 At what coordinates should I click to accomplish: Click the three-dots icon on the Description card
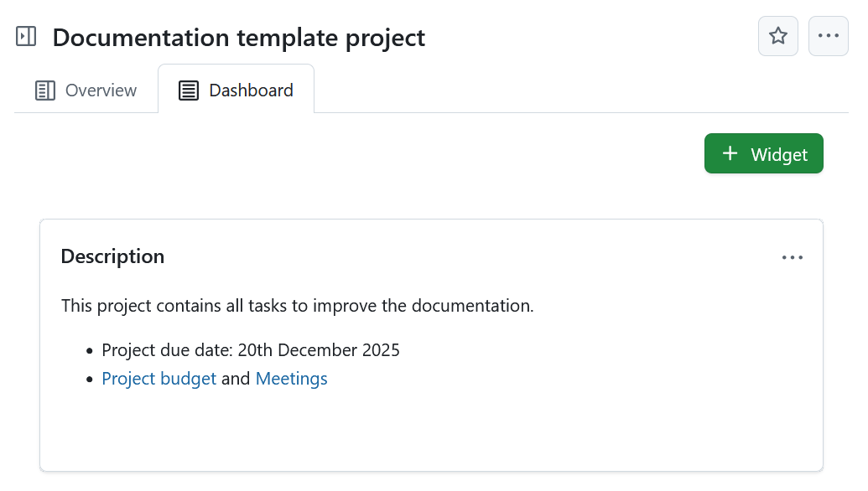(792, 256)
